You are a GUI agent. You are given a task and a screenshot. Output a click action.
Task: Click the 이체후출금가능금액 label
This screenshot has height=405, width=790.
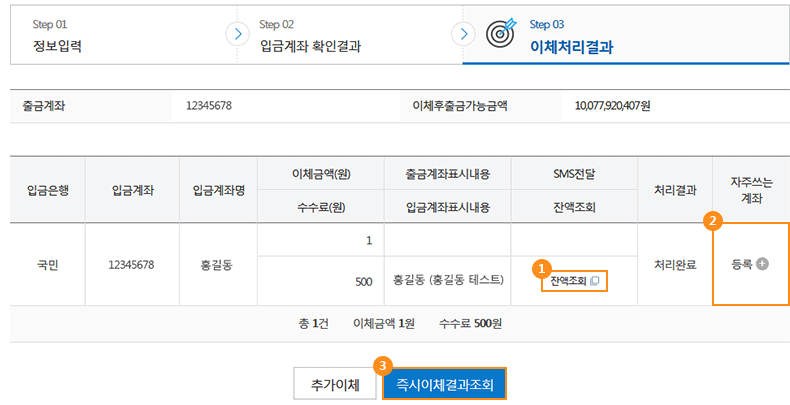click(x=459, y=106)
